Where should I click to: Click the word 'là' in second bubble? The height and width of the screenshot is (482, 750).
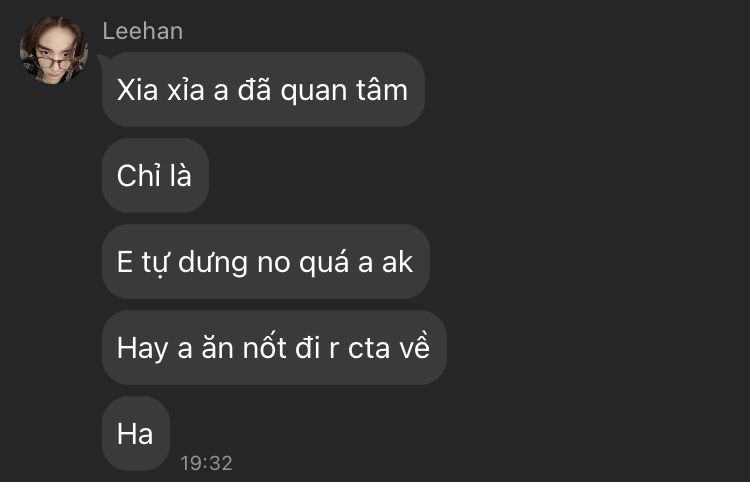coord(180,175)
